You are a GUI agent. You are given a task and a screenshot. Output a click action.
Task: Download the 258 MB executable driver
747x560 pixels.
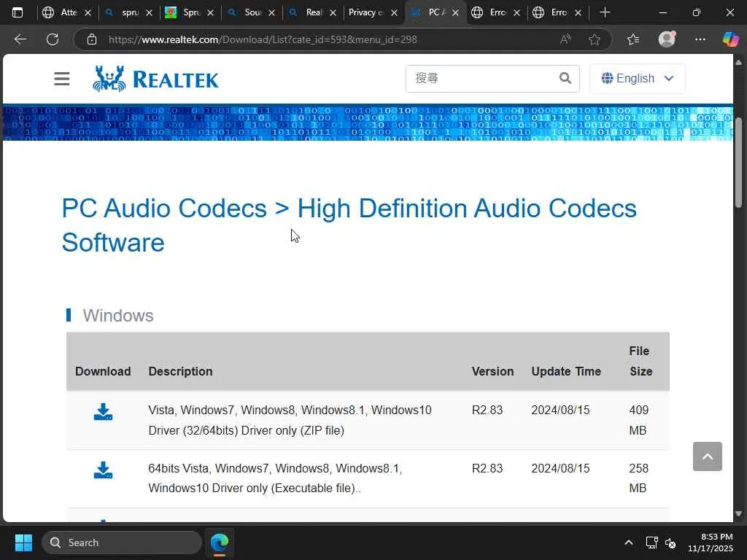click(x=103, y=470)
